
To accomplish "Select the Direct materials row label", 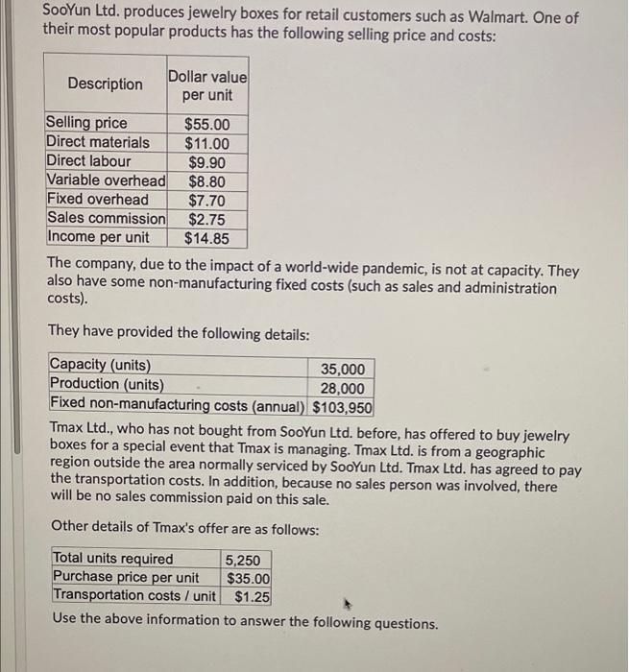I will [x=98, y=142].
